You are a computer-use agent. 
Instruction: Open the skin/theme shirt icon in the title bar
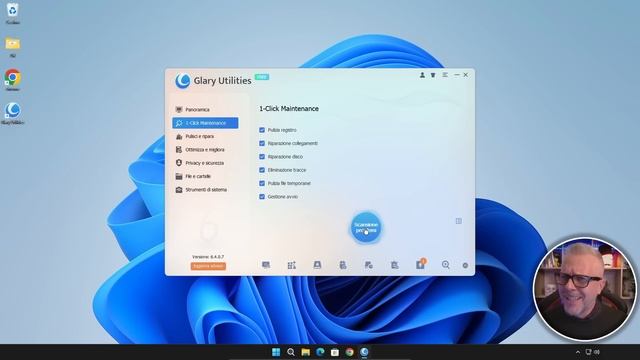click(433, 75)
